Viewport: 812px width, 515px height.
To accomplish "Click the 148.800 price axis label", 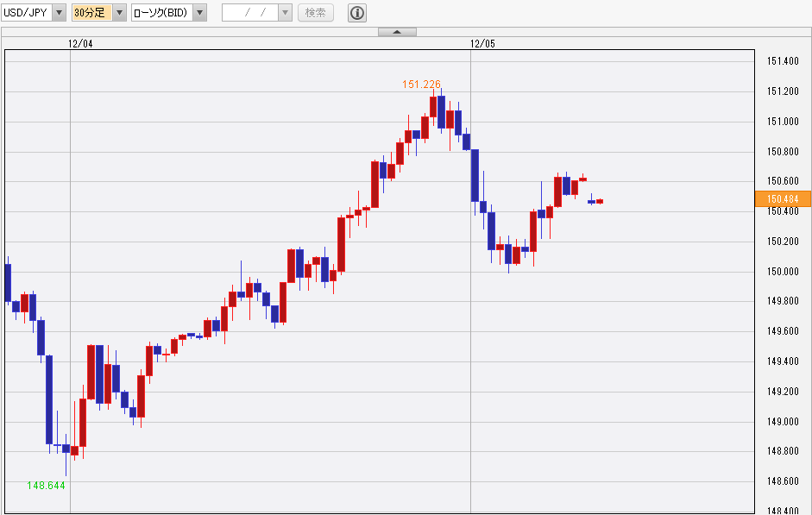I will pos(783,451).
